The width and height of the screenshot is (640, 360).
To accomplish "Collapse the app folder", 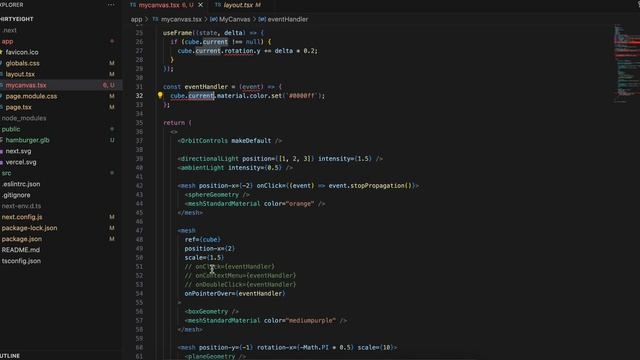I will click(x=7, y=41).
